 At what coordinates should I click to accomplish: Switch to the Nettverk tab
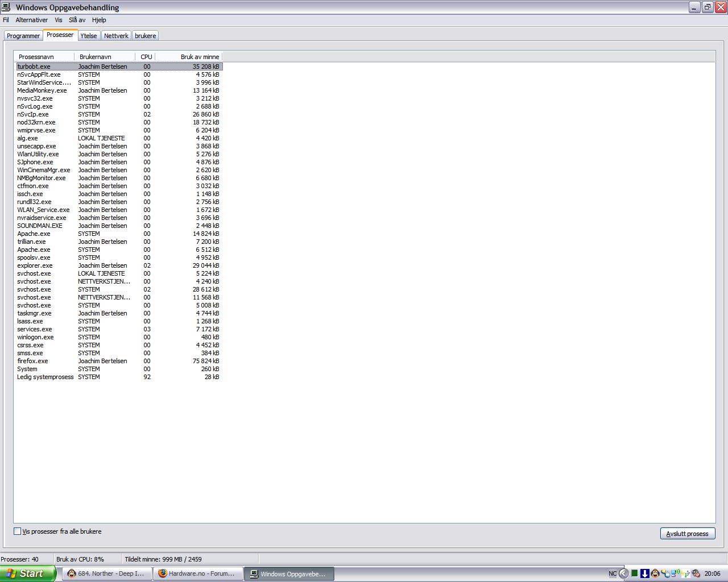116,36
